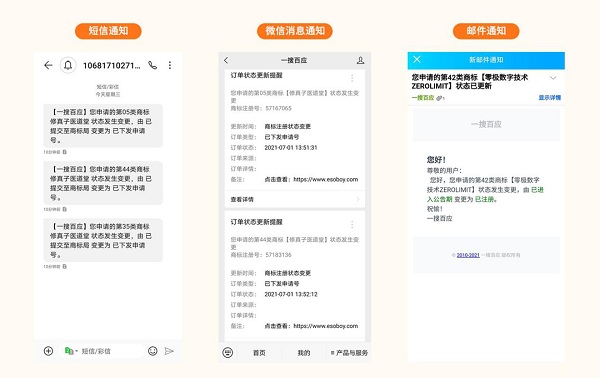600x378 pixels.
Task: Open profile icon in WeChat header
Action: click(x=360, y=60)
